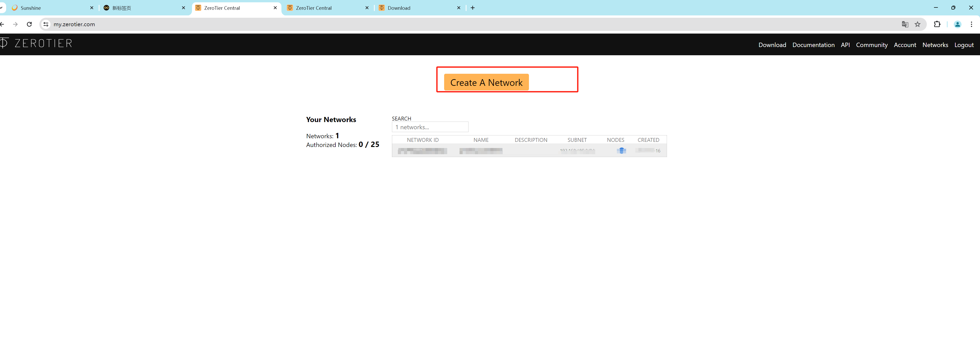Screen dimensions: 980x341
Task: Open the Download navigation link
Action: tap(772, 45)
